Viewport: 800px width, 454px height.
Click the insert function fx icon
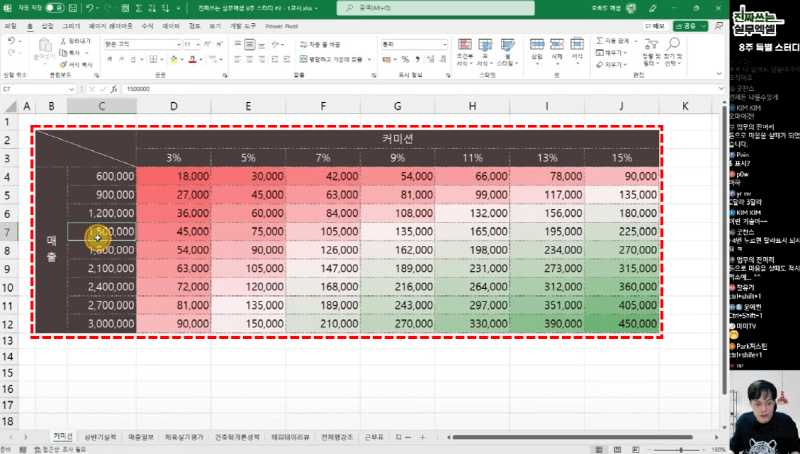(114, 89)
